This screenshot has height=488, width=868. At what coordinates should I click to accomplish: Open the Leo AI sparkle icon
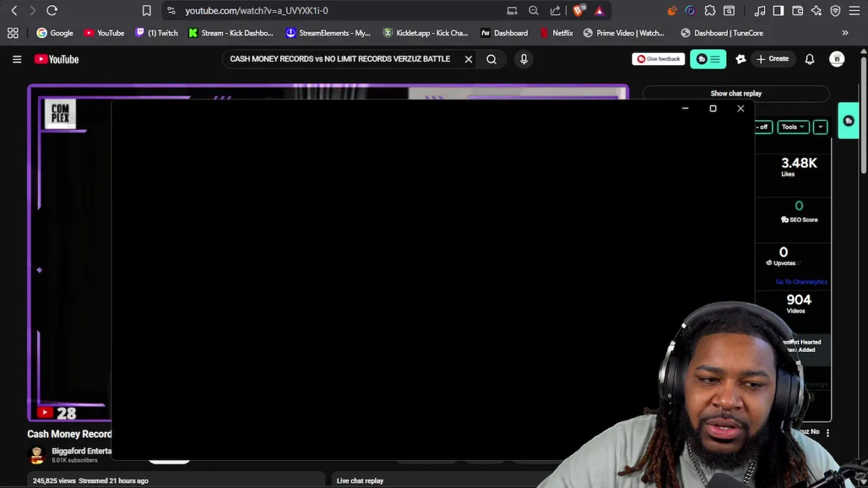[x=816, y=10]
